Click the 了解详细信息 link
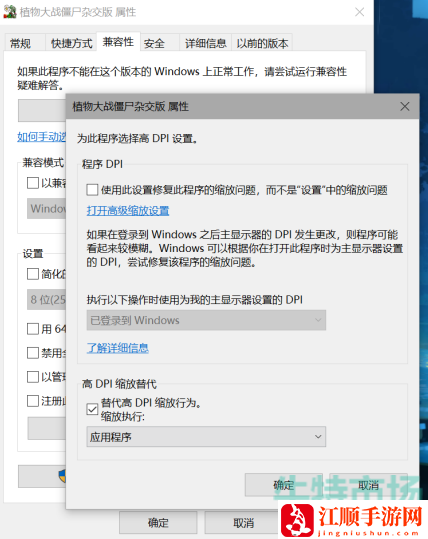The height and width of the screenshot is (539, 428). pos(118,348)
